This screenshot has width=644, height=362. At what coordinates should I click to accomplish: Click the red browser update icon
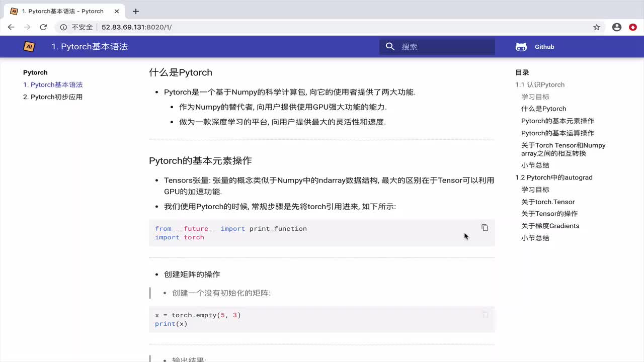click(x=633, y=27)
